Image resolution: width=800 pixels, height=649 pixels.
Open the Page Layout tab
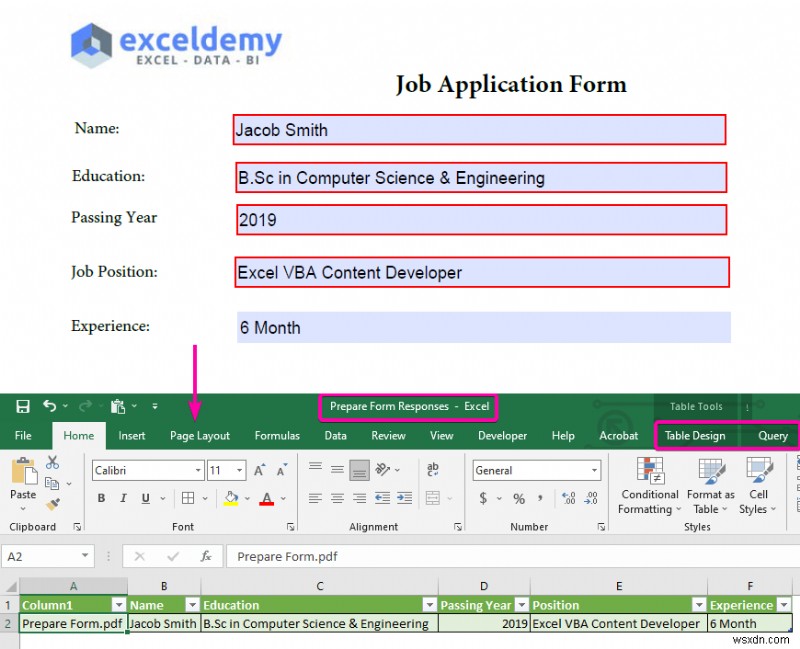pyautogui.click(x=201, y=436)
